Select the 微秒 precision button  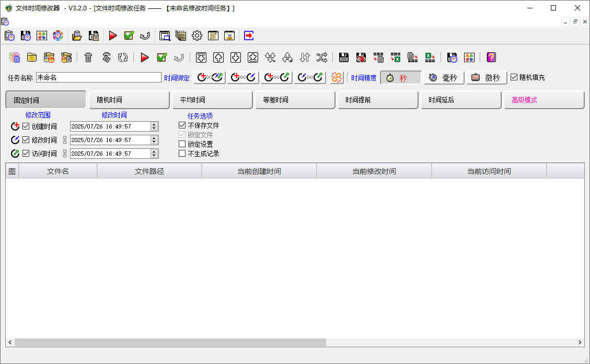pyautogui.click(x=487, y=78)
